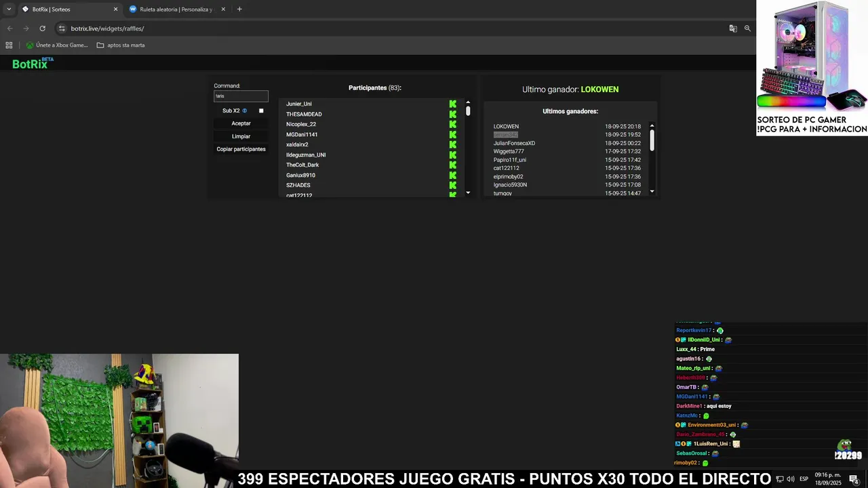The image size is (868, 488).
Task: Open the Windows network tray icon
Action: pos(780,479)
